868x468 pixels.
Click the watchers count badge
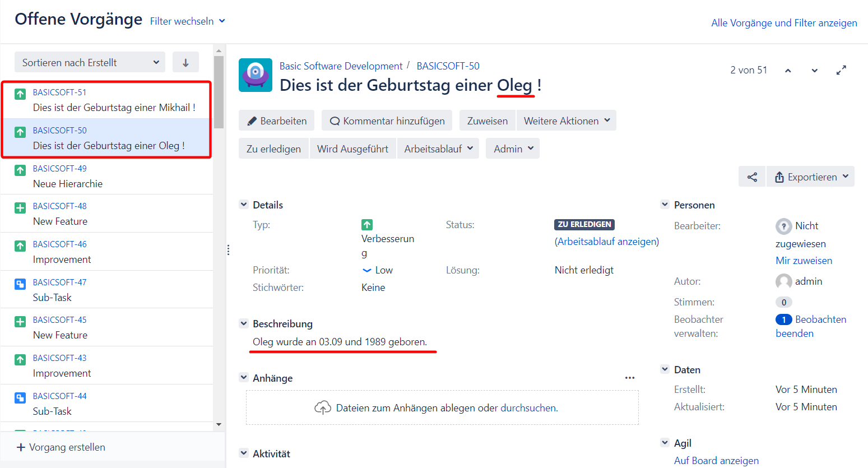point(783,319)
